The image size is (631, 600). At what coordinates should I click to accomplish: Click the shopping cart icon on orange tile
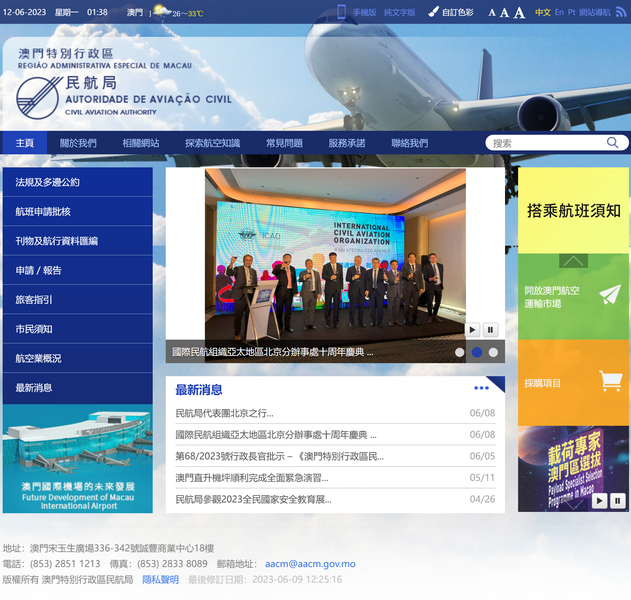pos(609,381)
